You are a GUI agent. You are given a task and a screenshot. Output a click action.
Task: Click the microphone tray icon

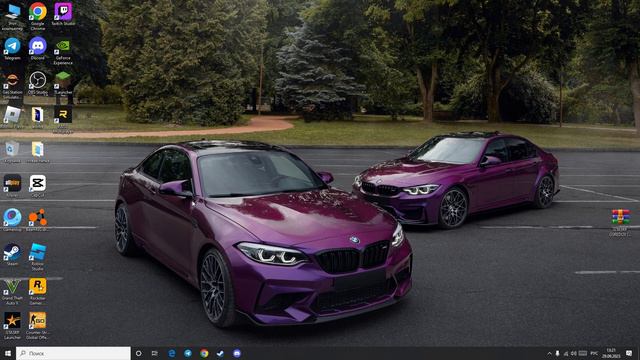[558, 353]
